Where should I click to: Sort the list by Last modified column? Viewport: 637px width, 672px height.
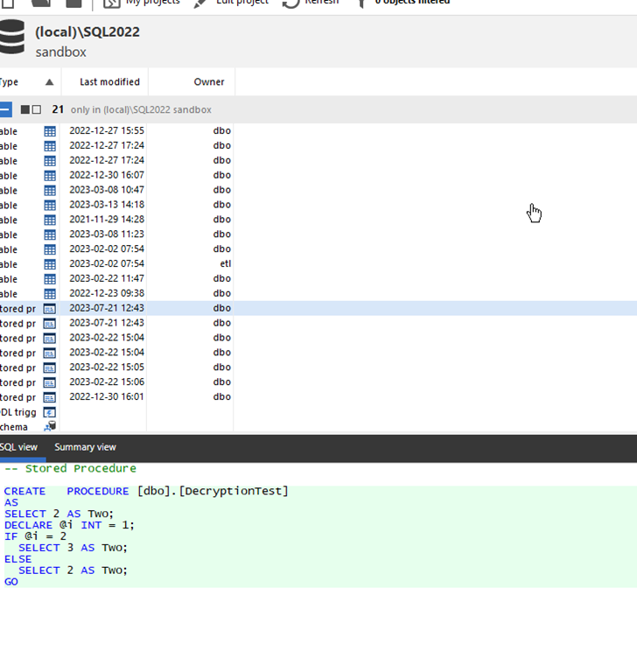click(109, 82)
